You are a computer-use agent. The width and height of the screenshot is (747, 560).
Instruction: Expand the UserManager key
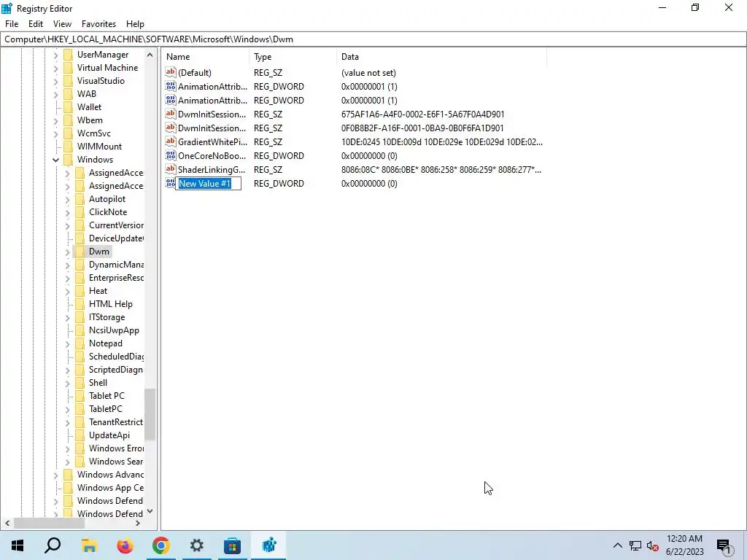55,55
